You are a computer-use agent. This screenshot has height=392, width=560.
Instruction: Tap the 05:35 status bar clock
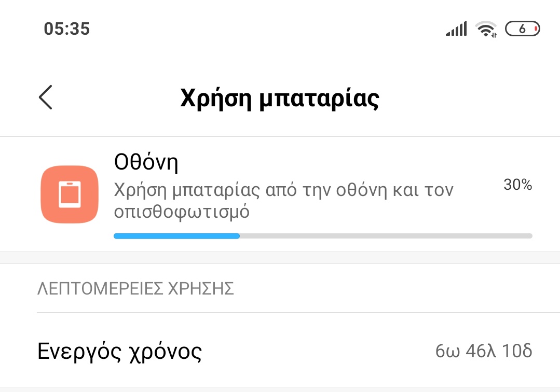(67, 29)
